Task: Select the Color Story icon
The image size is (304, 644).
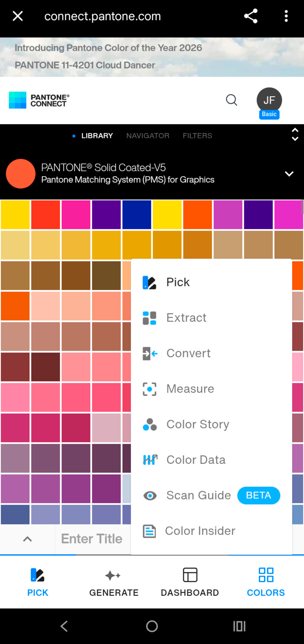Action: [149, 424]
